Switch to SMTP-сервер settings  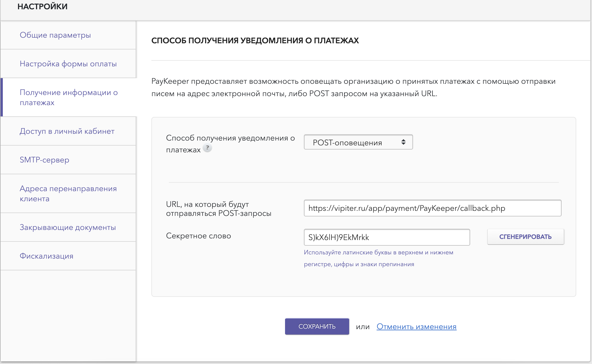tap(44, 160)
